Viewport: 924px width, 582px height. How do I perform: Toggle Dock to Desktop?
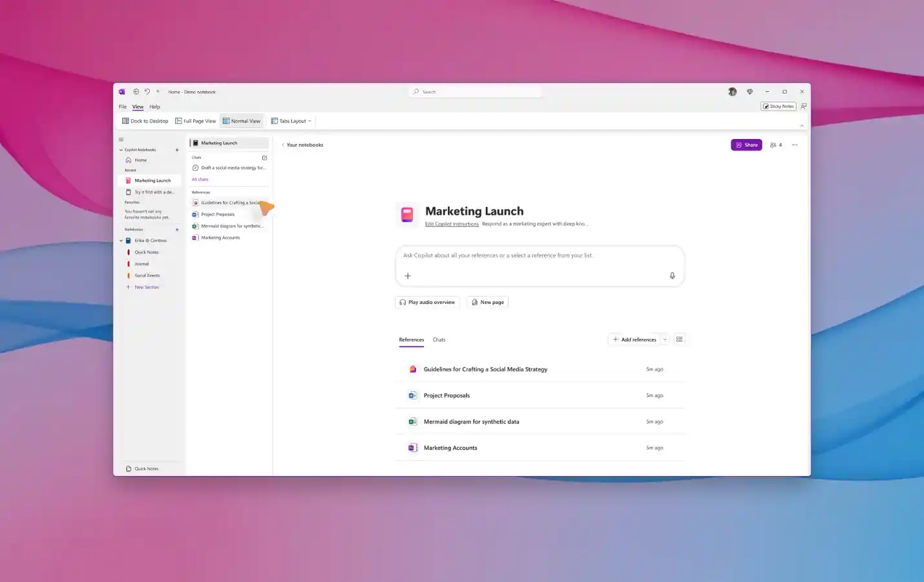click(145, 121)
